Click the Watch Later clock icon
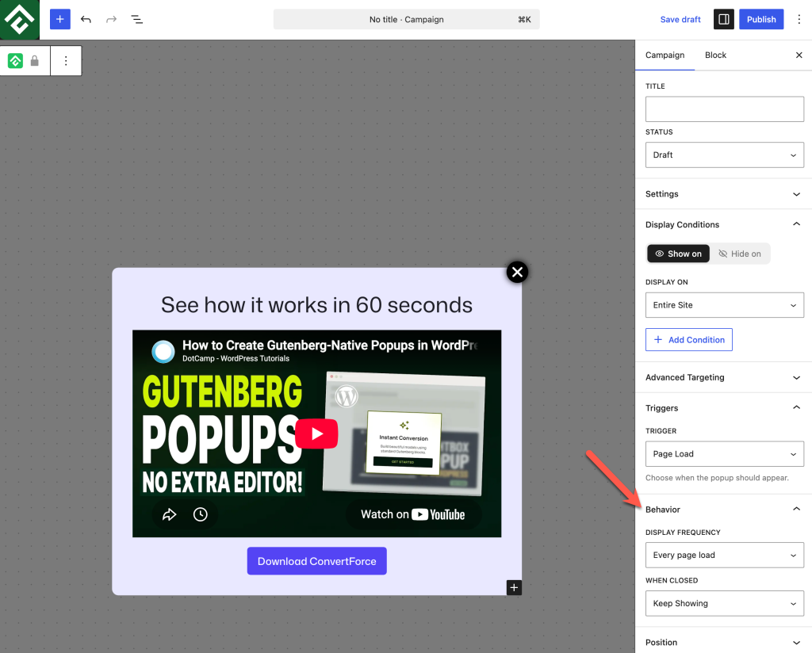The width and height of the screenshot is (812, 653). coord(201,514)
